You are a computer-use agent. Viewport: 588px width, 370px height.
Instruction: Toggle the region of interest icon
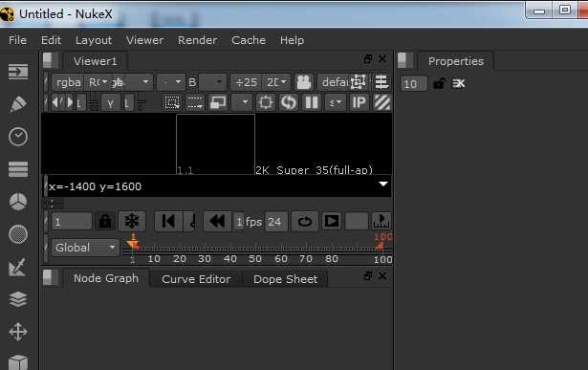coord(172,102)
